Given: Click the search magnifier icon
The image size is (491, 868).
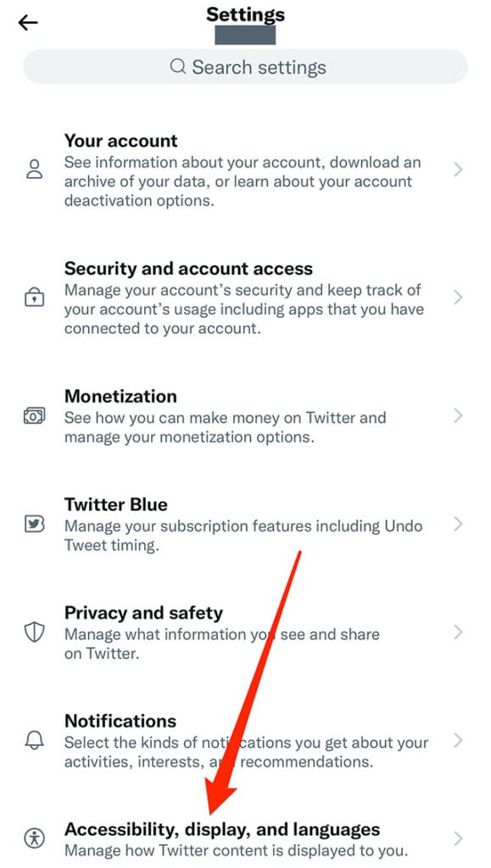Looking at the screenshot, I should pyautogui.click(x=178, y=67).
